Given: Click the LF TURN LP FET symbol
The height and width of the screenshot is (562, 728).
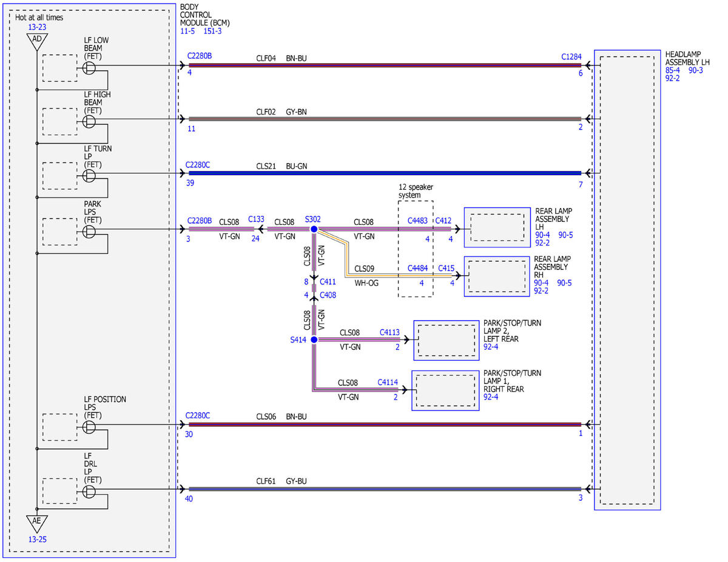Looking at the screenshot, I should pyautogui.click(x=89, y=176).
